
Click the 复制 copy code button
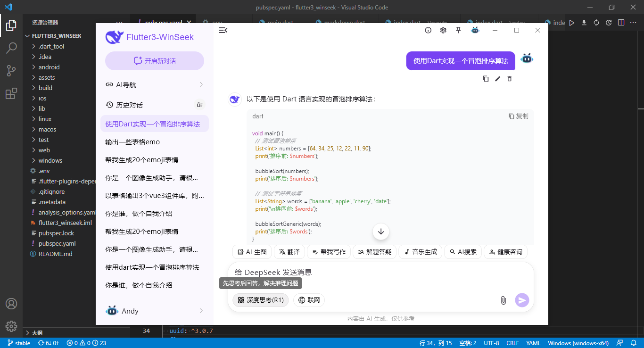[518, 116]
